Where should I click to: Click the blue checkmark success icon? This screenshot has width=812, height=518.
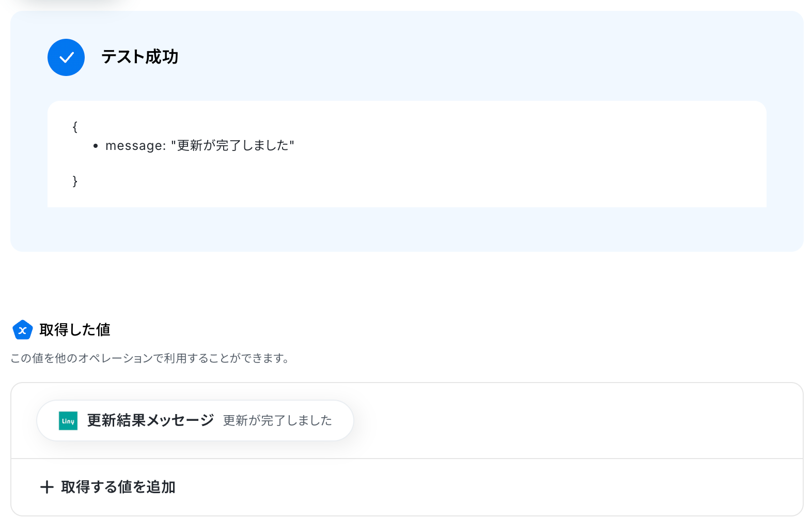click(66, 57)
